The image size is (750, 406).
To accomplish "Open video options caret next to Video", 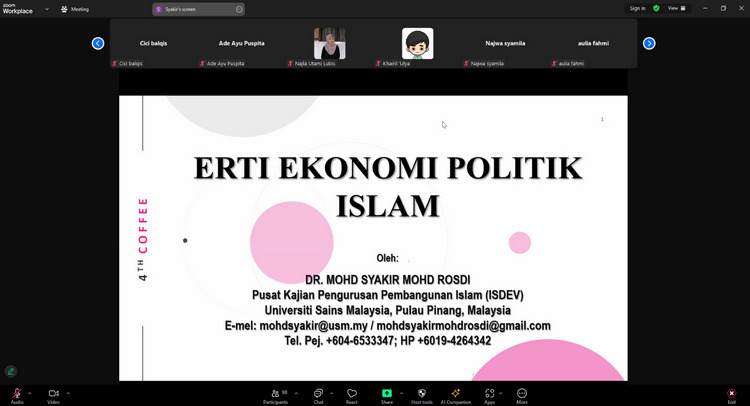I will (x=68, y=393).
